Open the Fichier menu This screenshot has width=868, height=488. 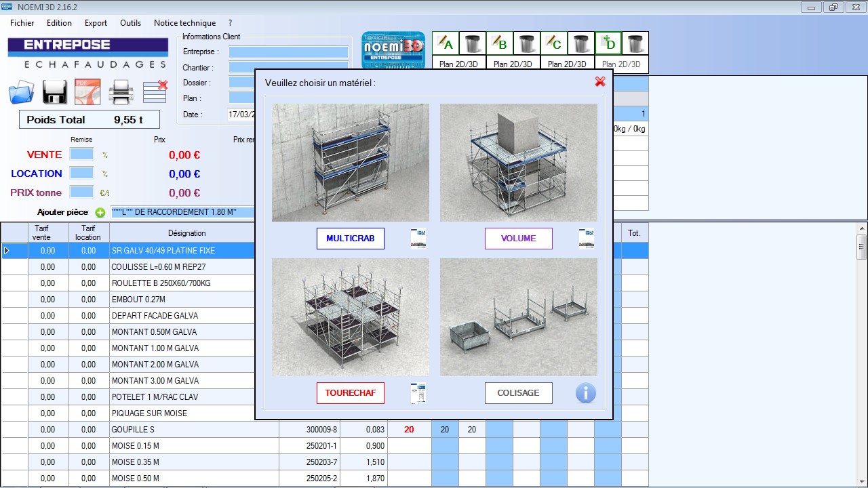pos(22,22)
